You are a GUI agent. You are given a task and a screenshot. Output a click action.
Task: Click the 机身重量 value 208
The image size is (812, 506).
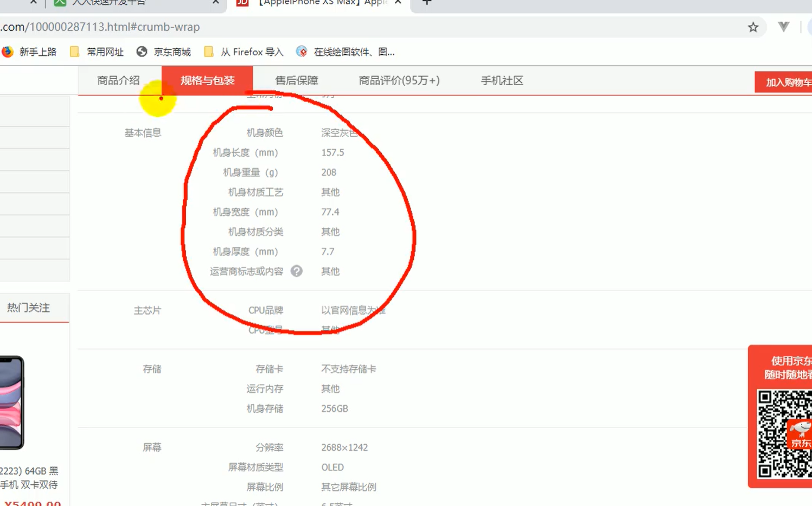pos(329,172)
